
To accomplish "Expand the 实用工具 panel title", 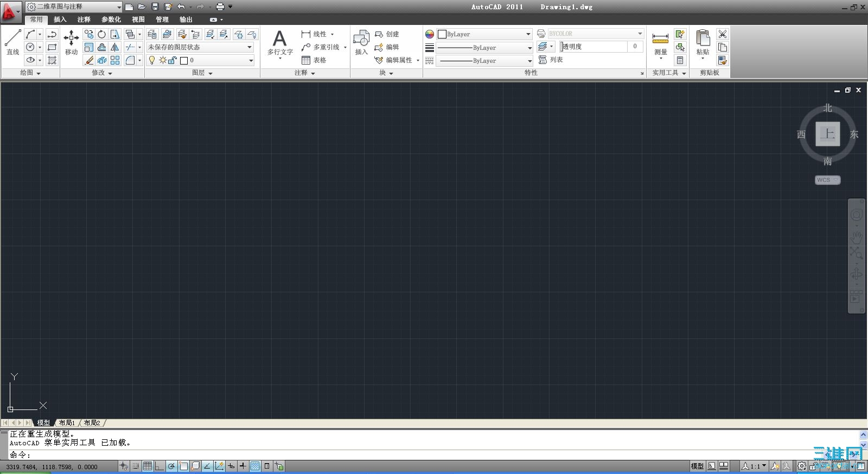I will (669, 73).
